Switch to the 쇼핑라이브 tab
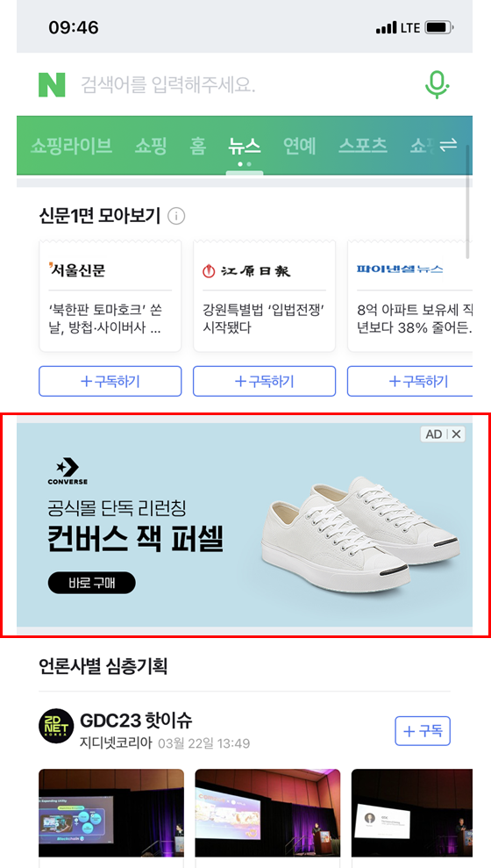 [x=71, y=147]
